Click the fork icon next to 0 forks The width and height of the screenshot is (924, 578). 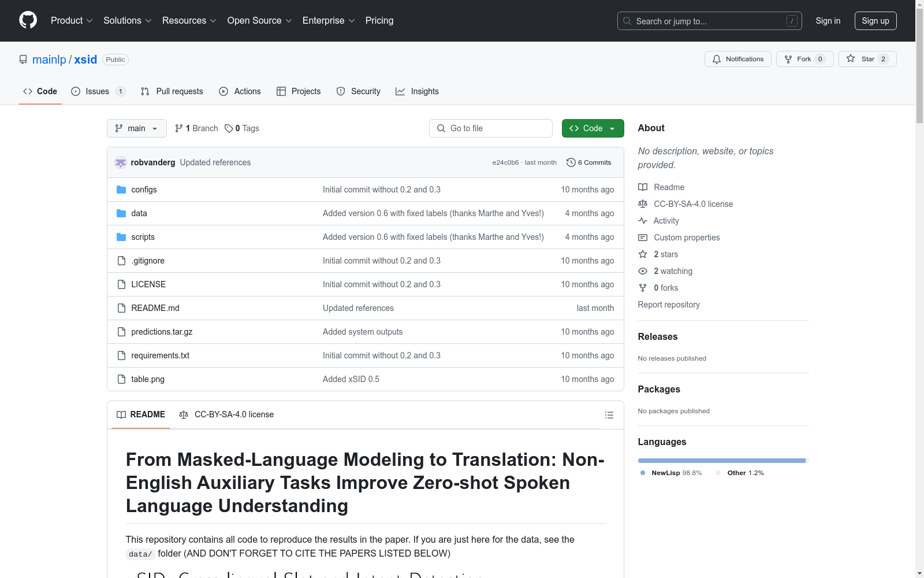643,288
